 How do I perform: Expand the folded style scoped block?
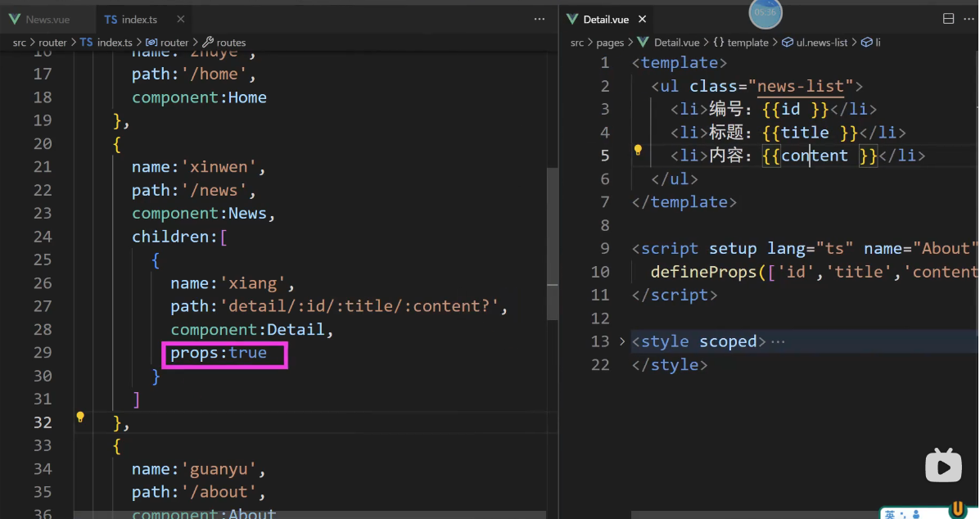click(622, 341)
